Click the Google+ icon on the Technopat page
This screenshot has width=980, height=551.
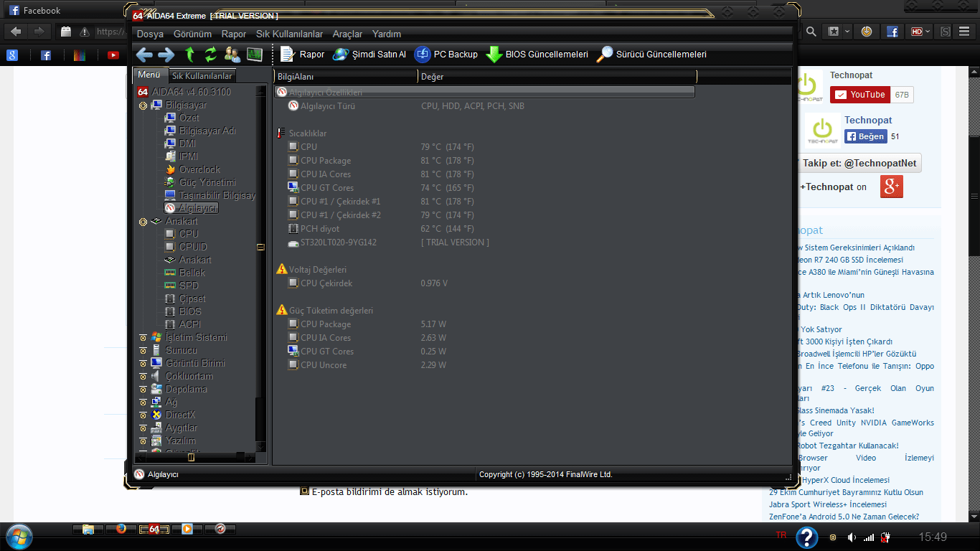[892, 187]
